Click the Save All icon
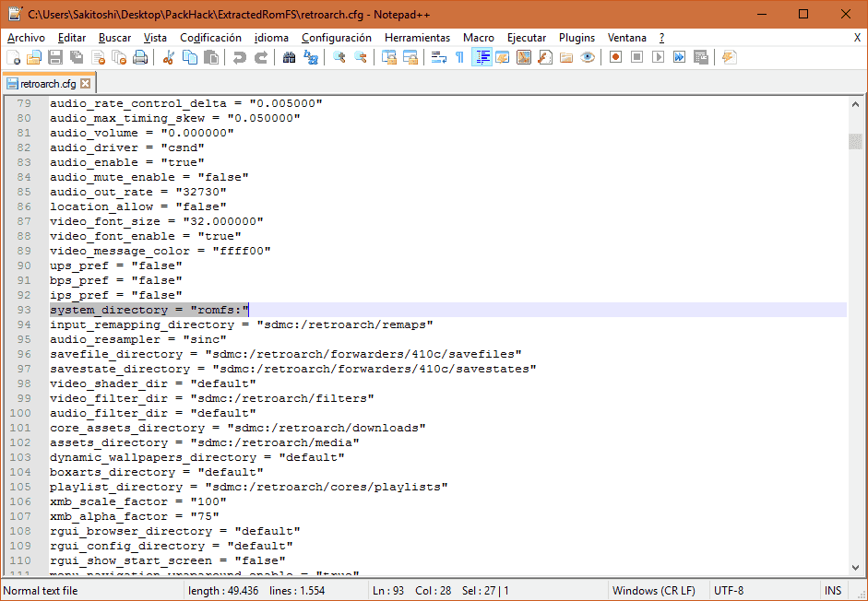Screen dimensions: 868x601 click(77, 57)
